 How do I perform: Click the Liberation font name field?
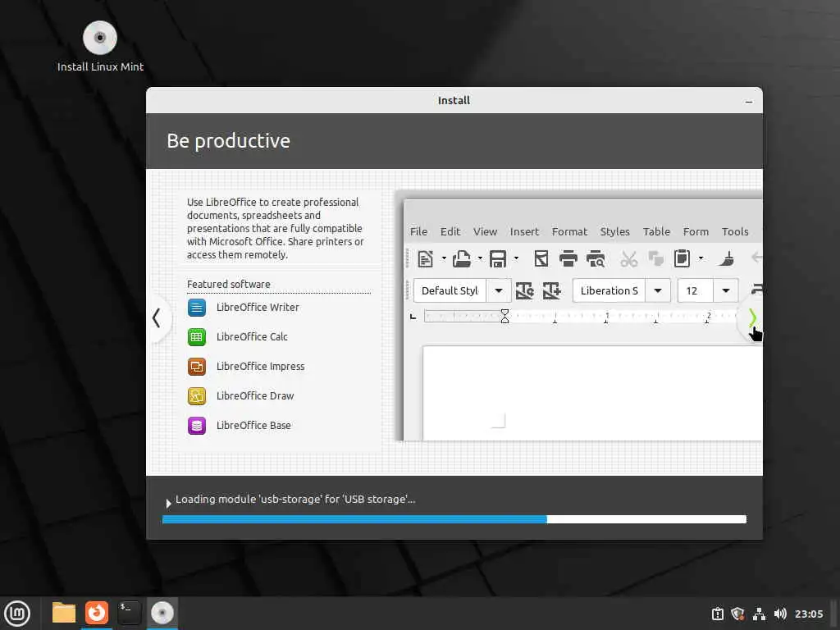(x=609, y=291)
